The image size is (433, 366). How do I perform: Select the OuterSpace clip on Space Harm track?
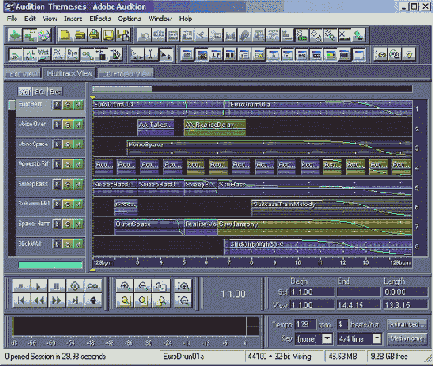point(148,227)
